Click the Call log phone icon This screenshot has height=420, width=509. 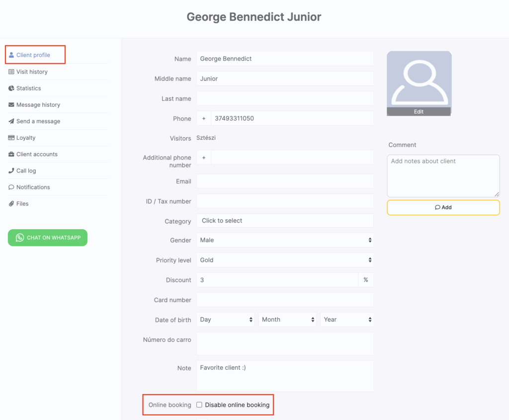pyautogui.click(x=11, y=170)
